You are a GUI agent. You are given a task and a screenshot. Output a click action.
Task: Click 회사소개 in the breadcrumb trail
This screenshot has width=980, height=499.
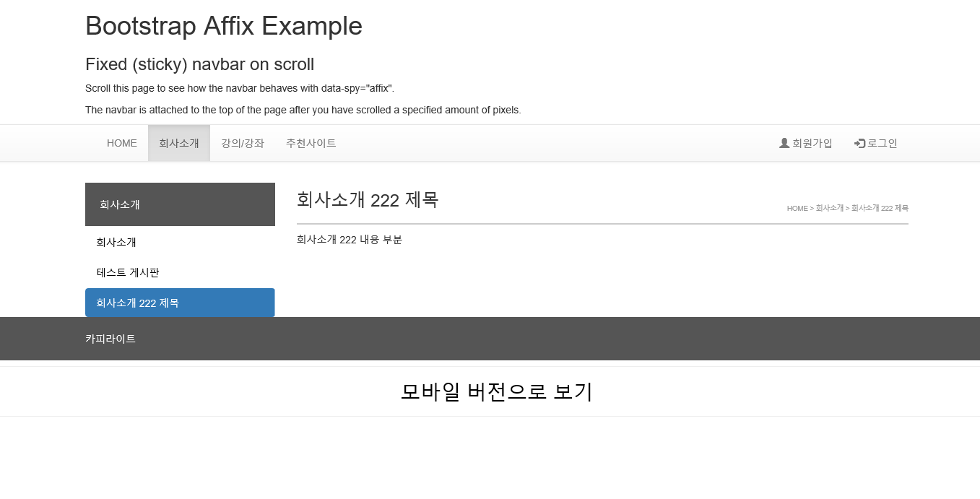[x=830, y=208]
